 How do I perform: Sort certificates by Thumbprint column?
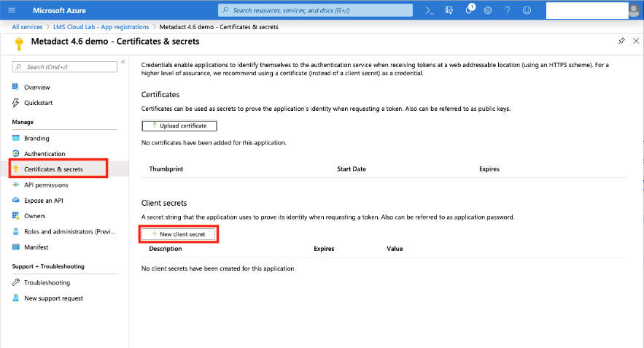[166, 169]
